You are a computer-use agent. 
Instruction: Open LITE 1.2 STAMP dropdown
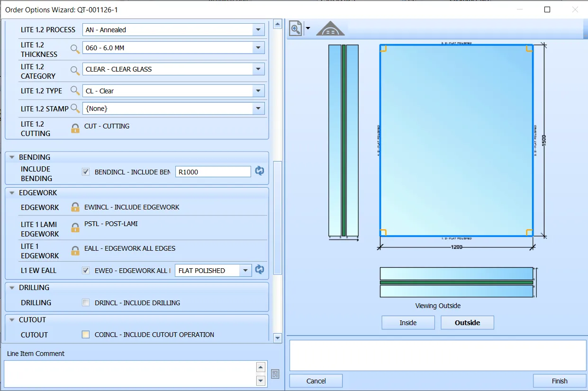coord(258,109)
